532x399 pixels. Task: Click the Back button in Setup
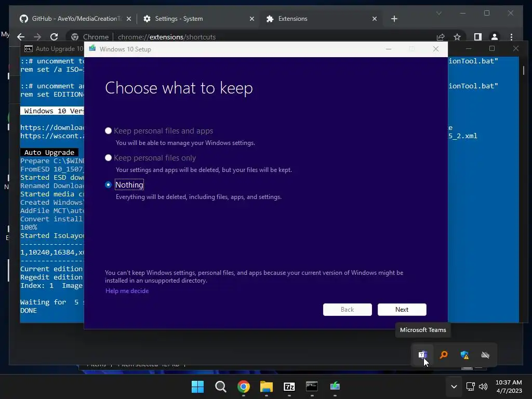click(x=347, y=310)
